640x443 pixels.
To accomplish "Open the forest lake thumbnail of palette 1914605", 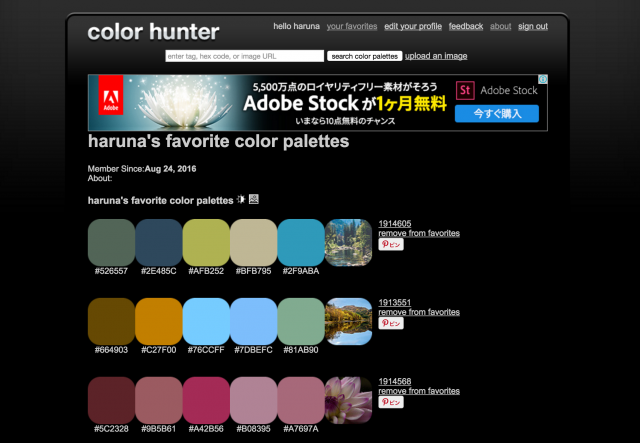I will tap(349, 242).
